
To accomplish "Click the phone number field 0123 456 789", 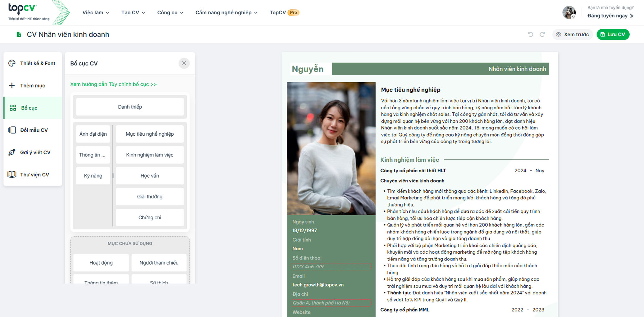I will point(331,267).
